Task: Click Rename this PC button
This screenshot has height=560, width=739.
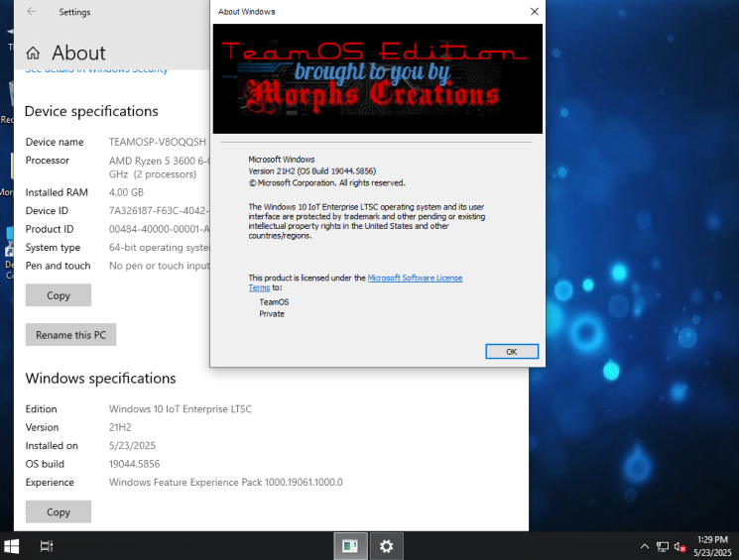Action: (x=70, y=335)
